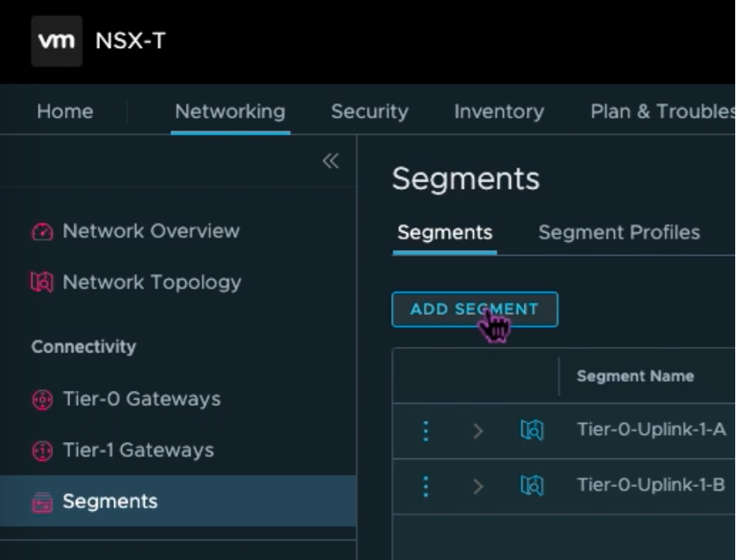The width and height of the screenshot is (736, 560).
Task: Open topology icon for Tier-0-Uplink-1-A
Action: click(532, 430)
